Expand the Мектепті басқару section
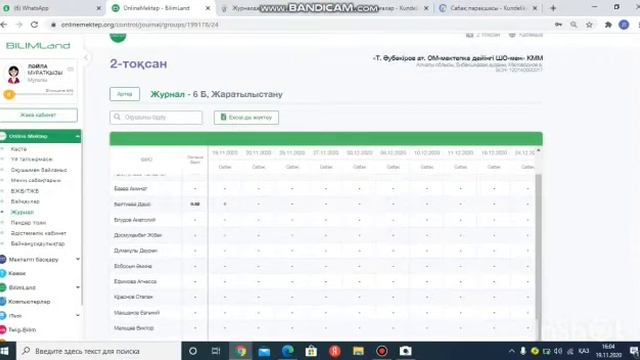The width and height of the screenshot is (640, 360). click(78, 259)
